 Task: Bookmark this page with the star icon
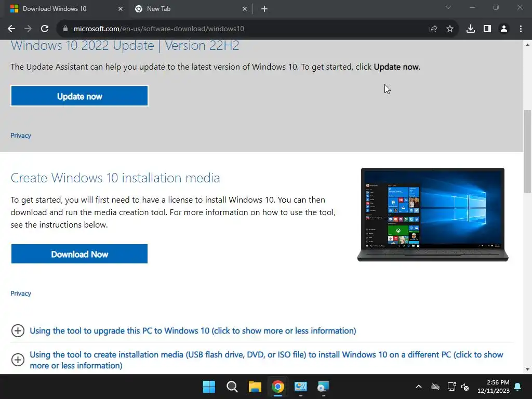point(450,29)
